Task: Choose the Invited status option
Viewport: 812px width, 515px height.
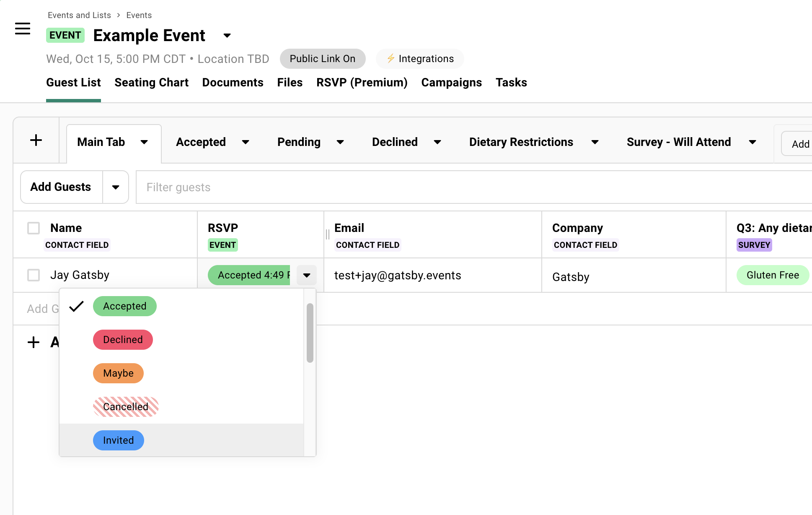Action: (x=118, y=440)
